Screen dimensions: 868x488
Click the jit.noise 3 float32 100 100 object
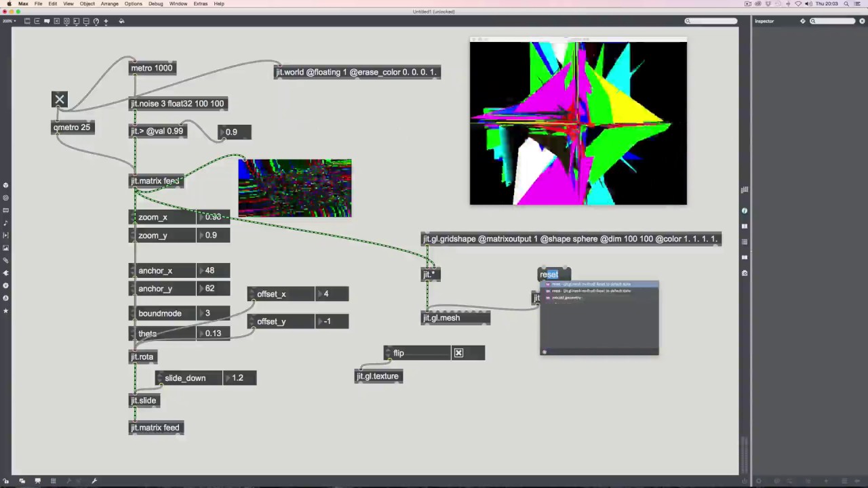[x=178, y=104]
